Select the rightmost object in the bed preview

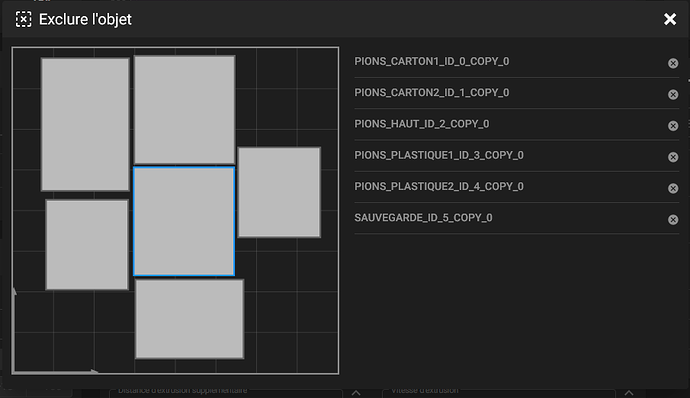click(x=279, y=192)
